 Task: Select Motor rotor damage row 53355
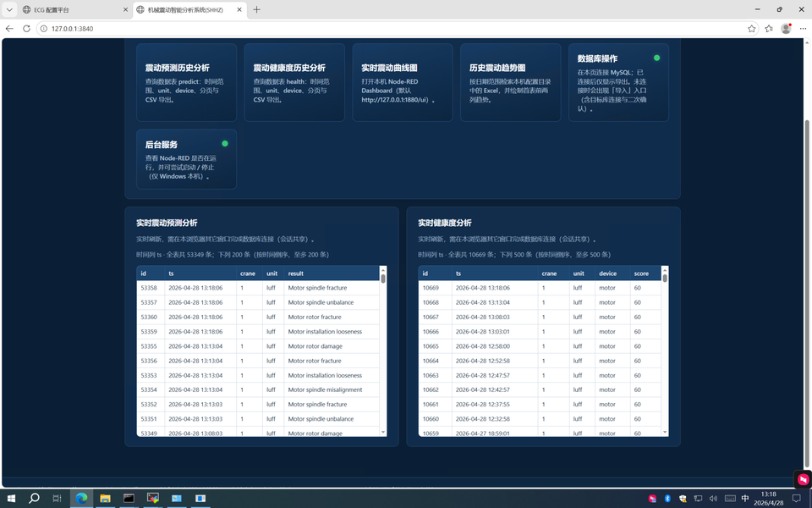click(x=258, y=345)
